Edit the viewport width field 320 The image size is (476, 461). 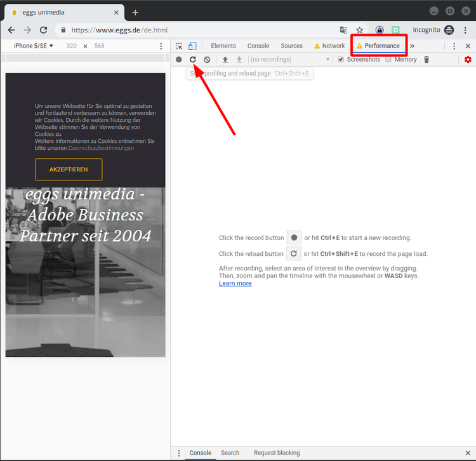71,46
